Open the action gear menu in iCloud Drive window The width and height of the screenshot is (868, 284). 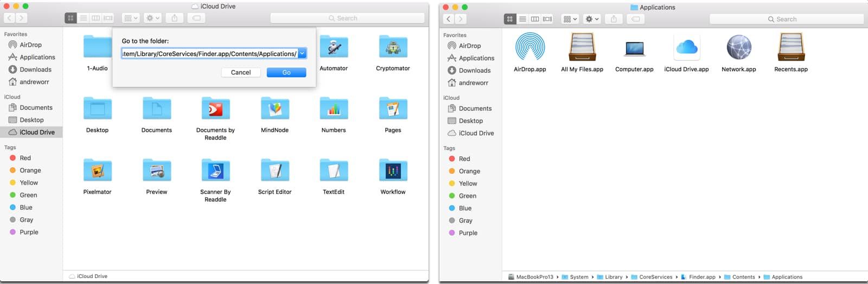[x=153, y=18]
